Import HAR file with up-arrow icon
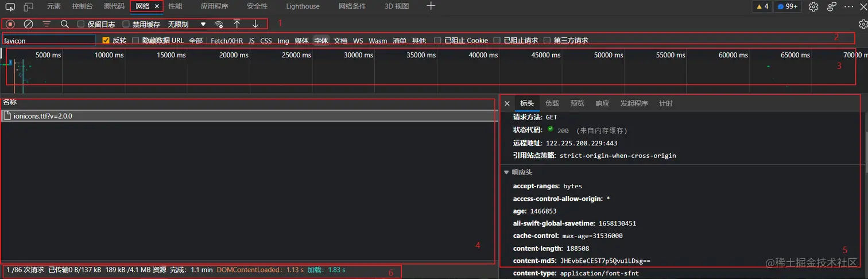The image size is (868, 279). [237, 24]
